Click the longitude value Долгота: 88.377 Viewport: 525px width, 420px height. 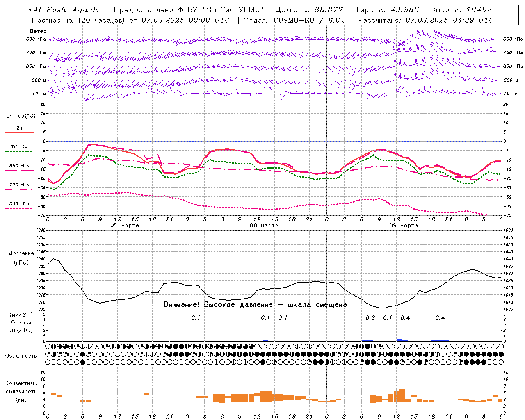(309, 10)
